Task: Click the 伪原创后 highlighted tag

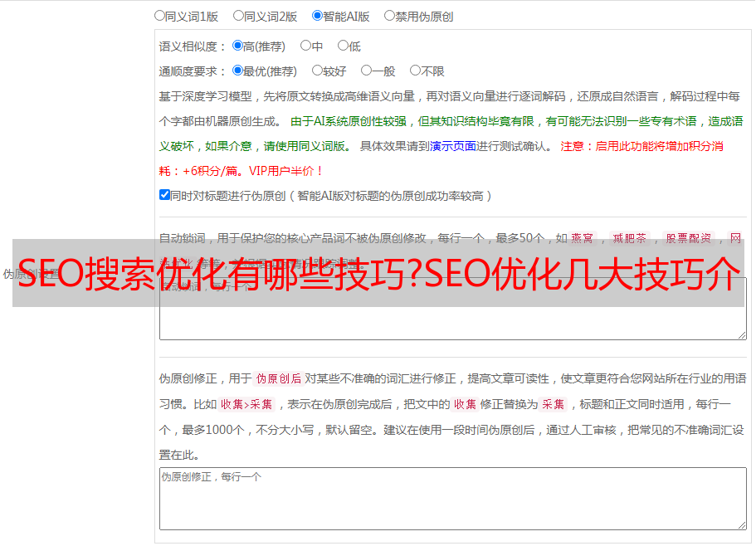Action: pyautogui.click(x=279, y=378)
